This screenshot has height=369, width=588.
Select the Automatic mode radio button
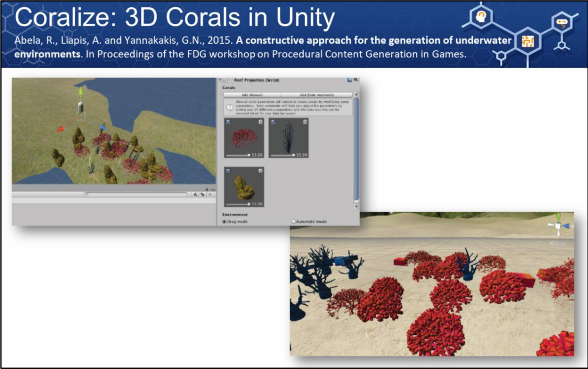point(293,222)
